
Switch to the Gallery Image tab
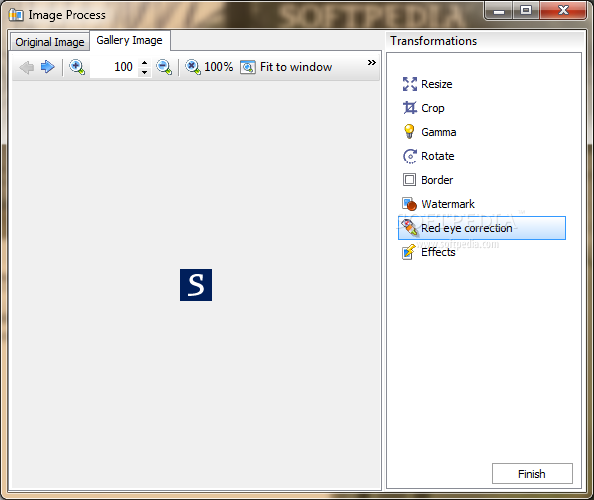point(130,40)
